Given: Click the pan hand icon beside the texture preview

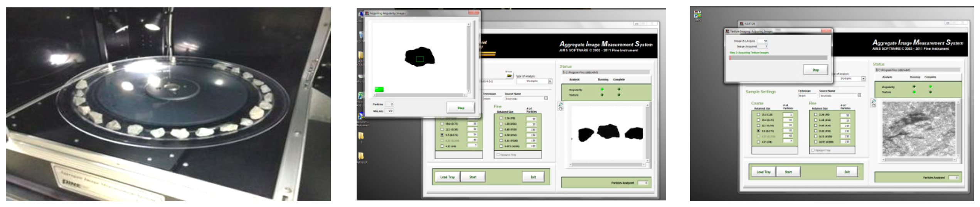Looking at the screenshot, I should [x=874, y=105].
